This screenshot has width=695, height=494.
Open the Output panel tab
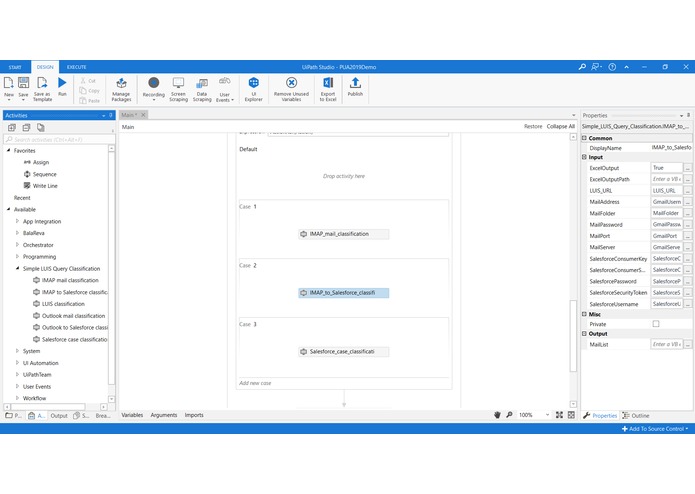pos(59,416)
